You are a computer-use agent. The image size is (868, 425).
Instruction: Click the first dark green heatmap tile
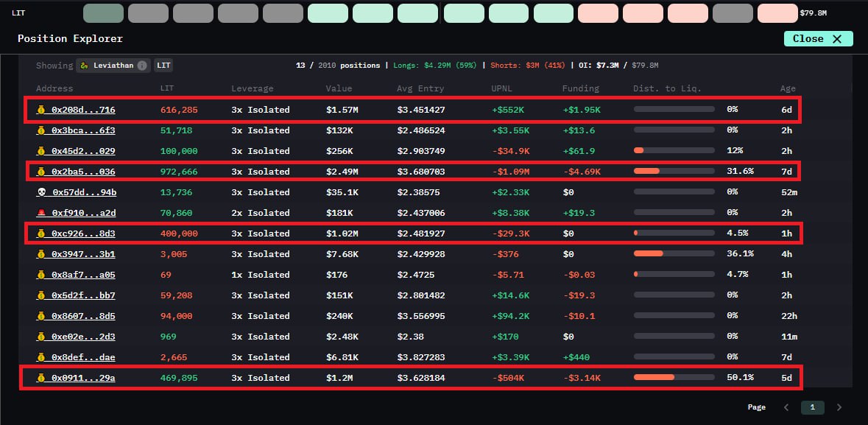pyautogui.click(x=103, y=13)
